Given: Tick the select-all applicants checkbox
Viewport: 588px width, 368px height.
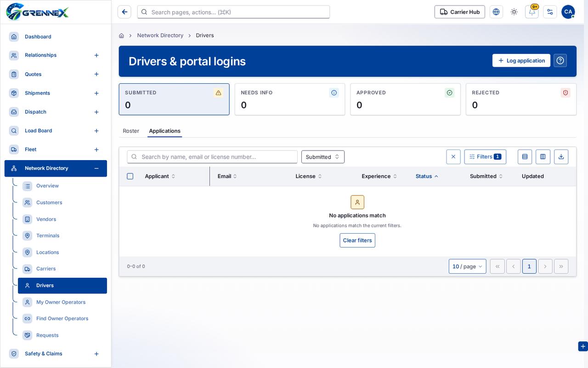Looking at the screenshot, I should [130, 176].
